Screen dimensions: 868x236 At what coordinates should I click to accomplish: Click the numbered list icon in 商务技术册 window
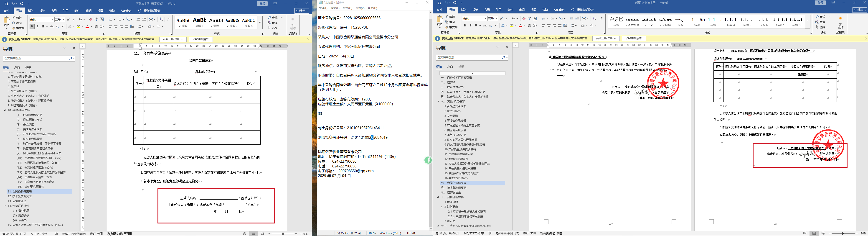pos(119,20)
